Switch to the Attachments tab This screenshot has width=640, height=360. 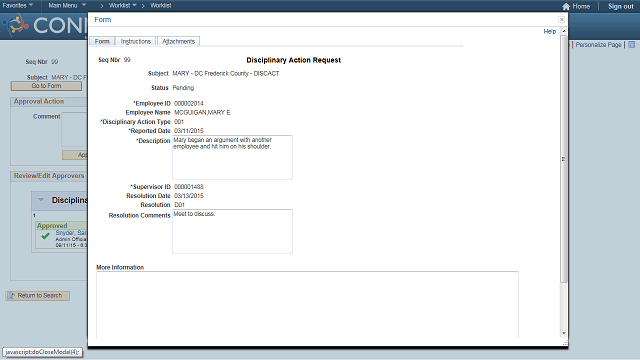(x=178, y=41)
